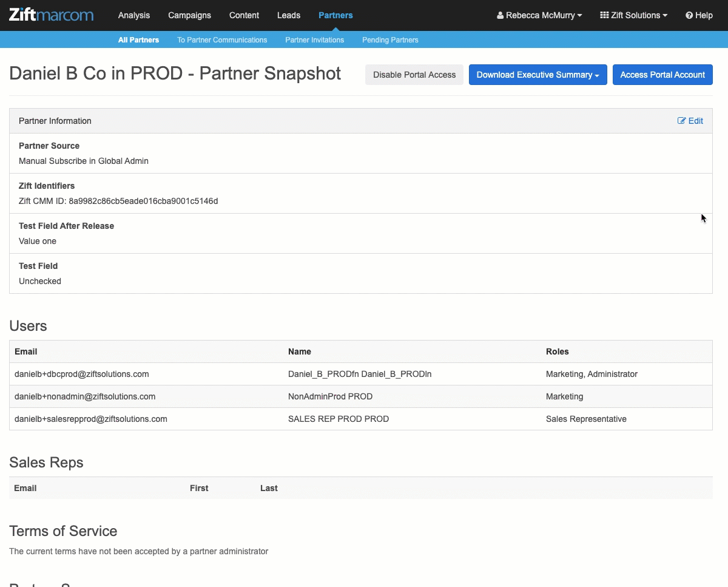This screenshot has width=728, height=587.
Task: Open the Rebecca McMurry user menu
Action: click(x=539, y=15)
